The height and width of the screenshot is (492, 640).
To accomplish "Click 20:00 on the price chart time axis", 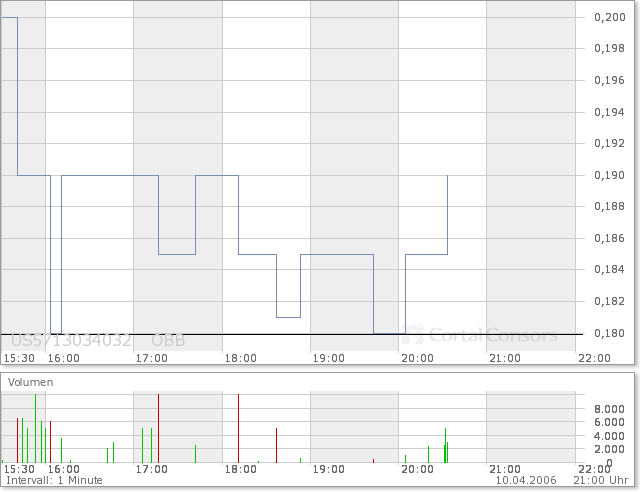I will tap(418, 358).
